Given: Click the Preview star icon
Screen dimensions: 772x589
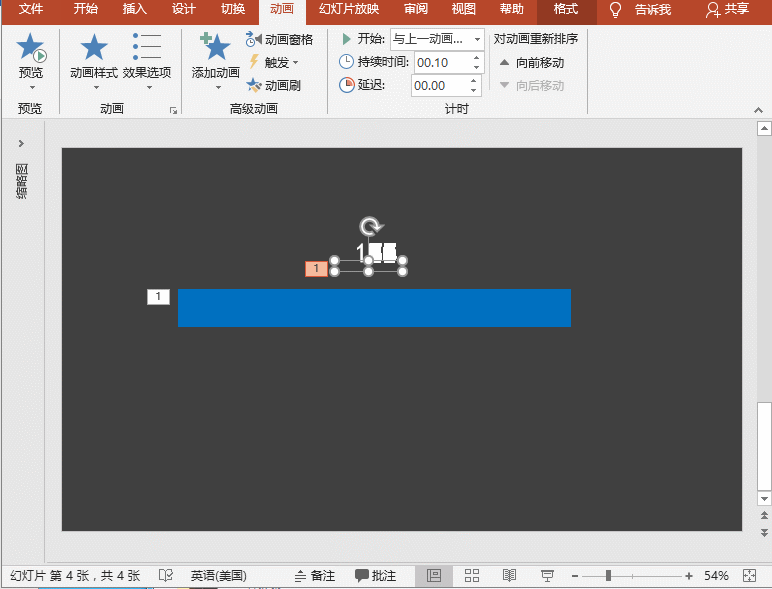Looking at the screenshot, I should [x=31, y=48].
